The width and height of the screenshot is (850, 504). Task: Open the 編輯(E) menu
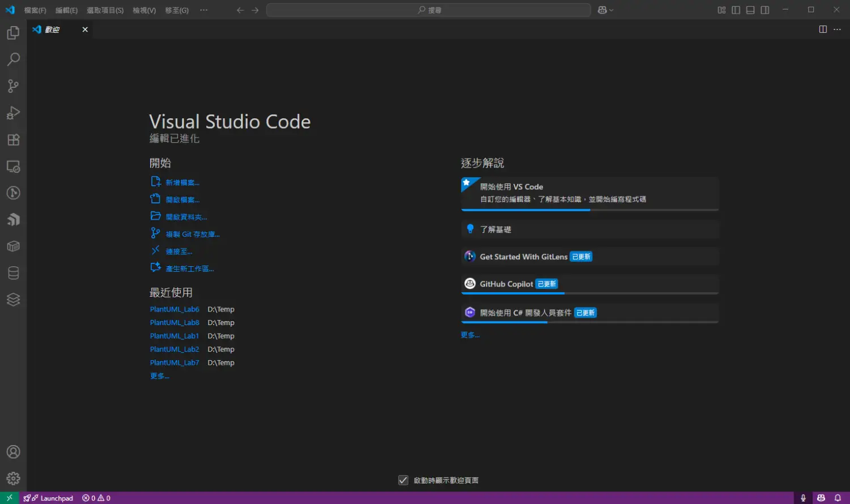[x=66, y=10]
